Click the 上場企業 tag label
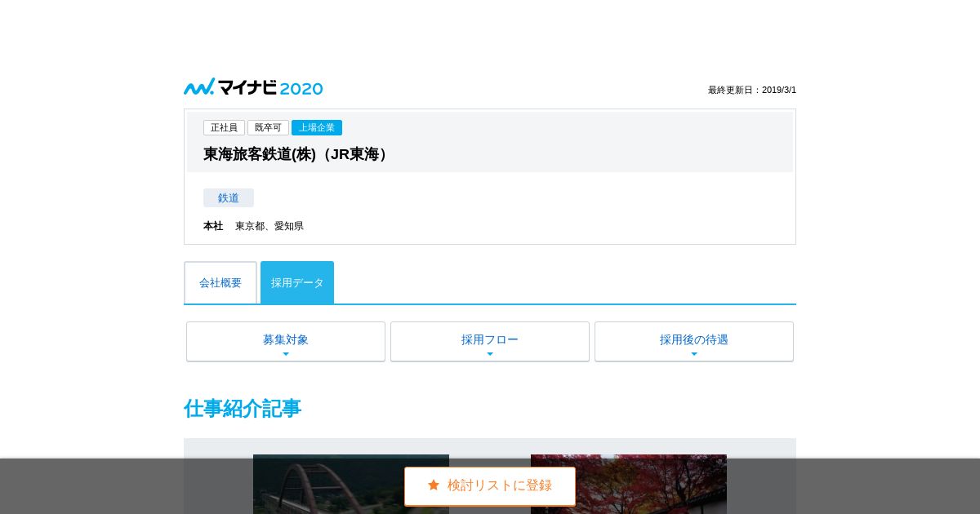 317,127
